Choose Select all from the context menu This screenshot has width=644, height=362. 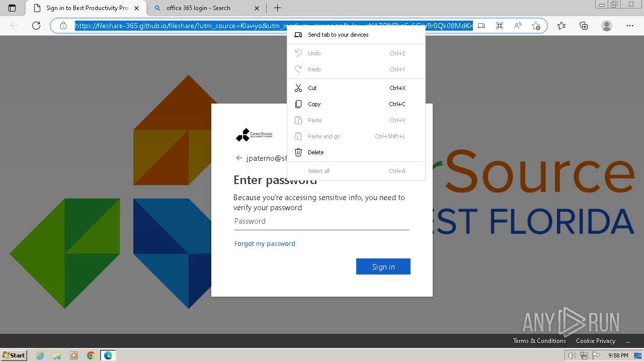tap(356, 171)
